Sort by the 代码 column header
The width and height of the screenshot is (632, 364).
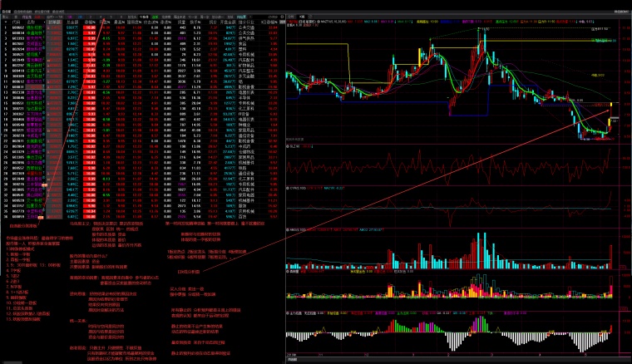17,22
